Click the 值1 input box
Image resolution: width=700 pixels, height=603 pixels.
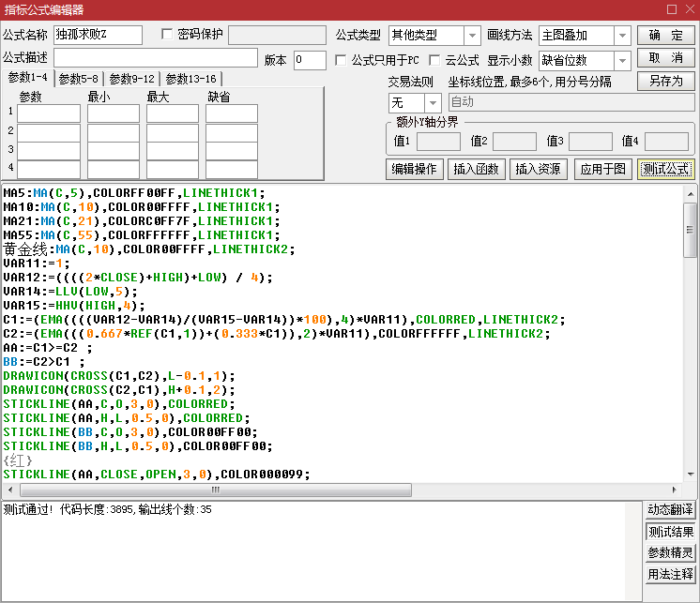pos(438,142)
